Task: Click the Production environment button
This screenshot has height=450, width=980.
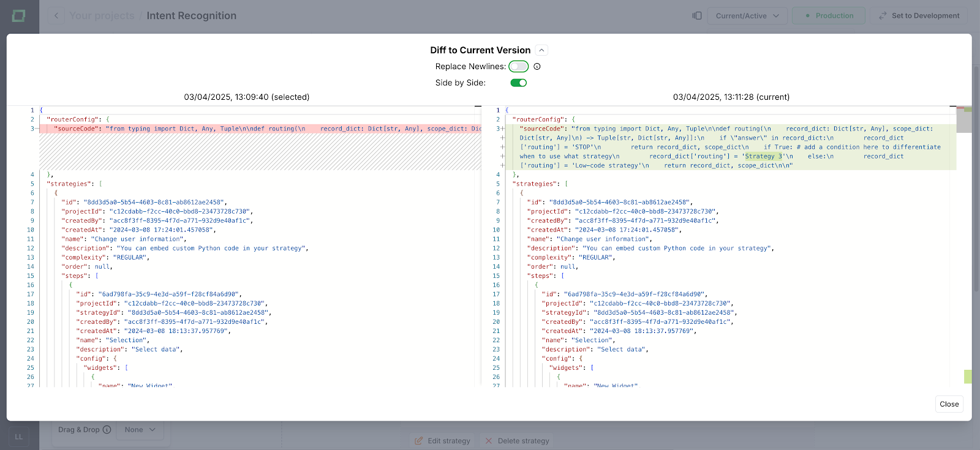Action: [x=829, y=16]
